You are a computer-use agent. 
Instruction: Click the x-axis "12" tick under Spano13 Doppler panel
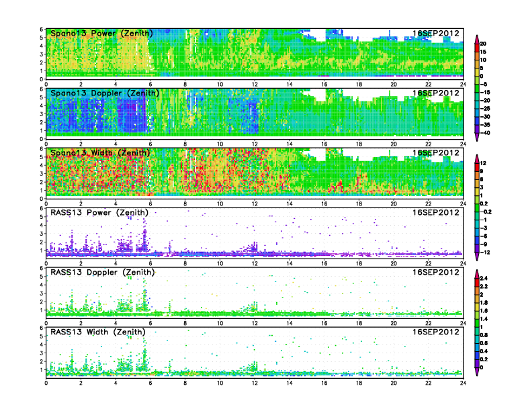(x=255, y=144)
